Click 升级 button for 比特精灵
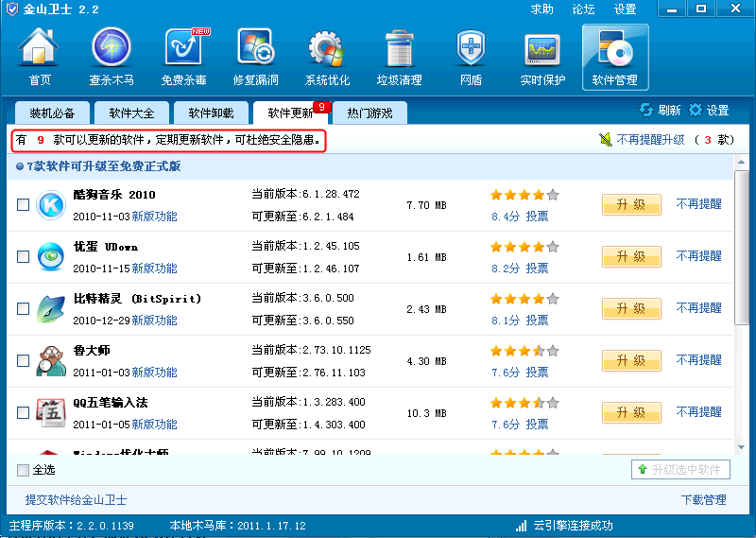This screenshot has height=538, width=756. (631, 309)
